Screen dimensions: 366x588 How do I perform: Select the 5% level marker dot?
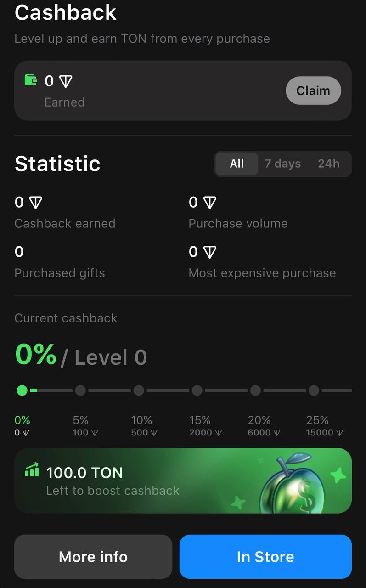(80, 390)
